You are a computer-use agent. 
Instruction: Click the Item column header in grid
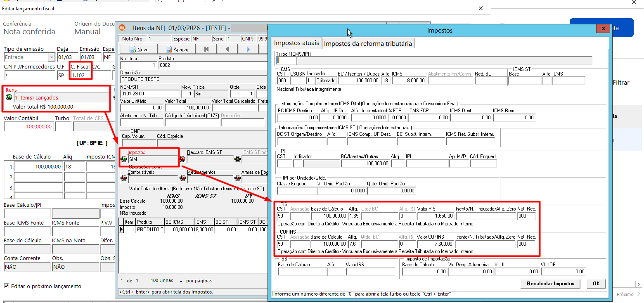(x=130, y=222)
